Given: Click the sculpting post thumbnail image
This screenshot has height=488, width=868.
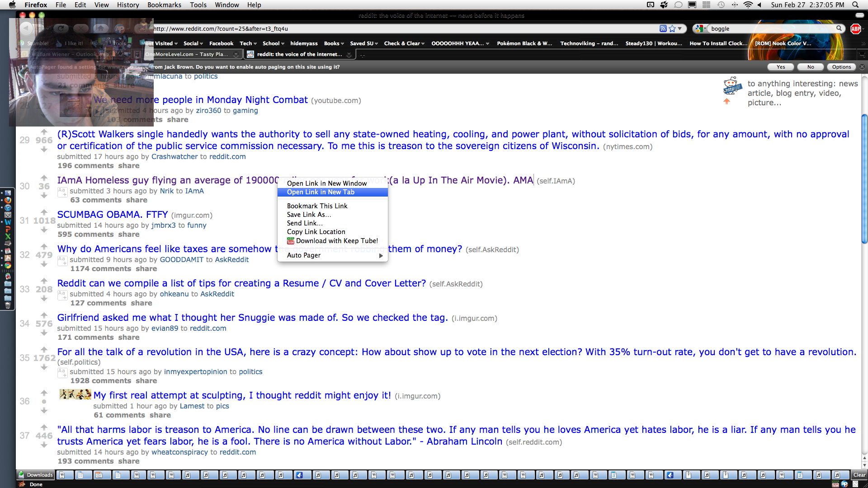Looking at the screenshot, I should pyautogui.click(x=75, y=394).
